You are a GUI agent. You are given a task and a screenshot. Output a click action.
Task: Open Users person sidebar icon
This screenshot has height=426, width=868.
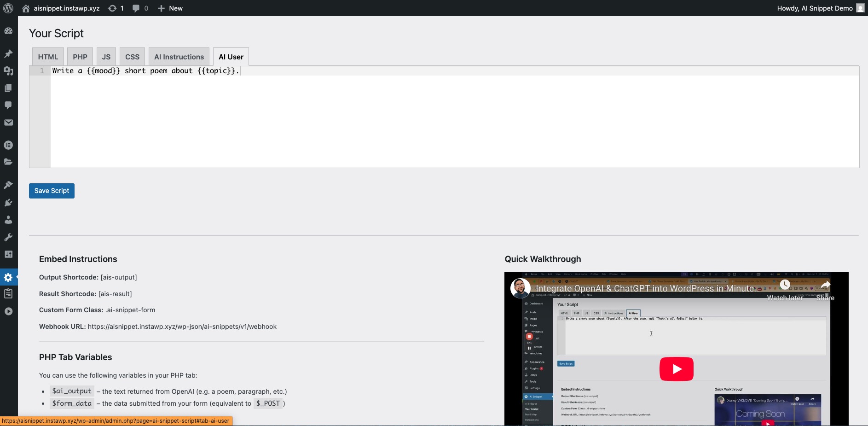(8, 220)
